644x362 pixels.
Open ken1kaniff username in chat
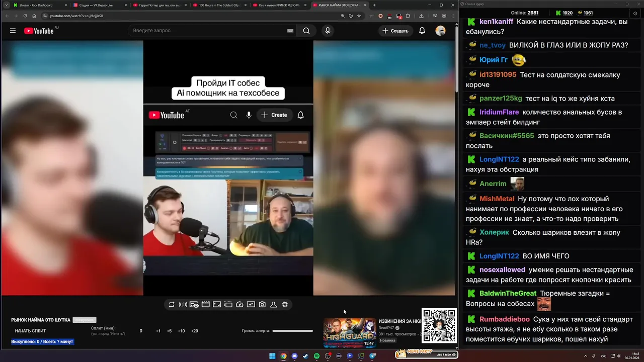[x=496, y=22]
